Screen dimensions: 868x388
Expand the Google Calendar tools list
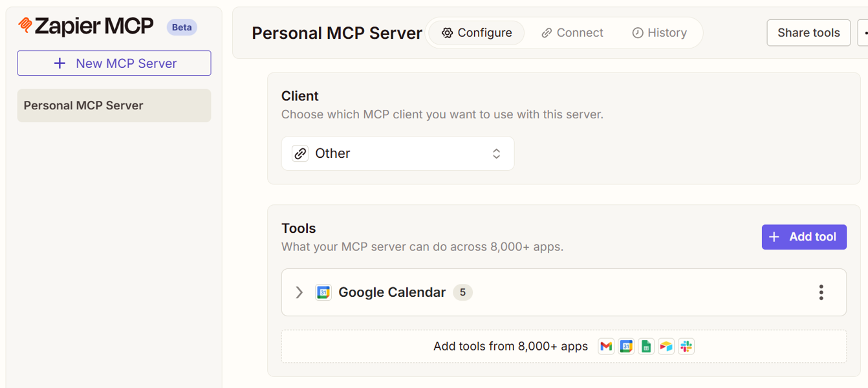tap(299, 292)
